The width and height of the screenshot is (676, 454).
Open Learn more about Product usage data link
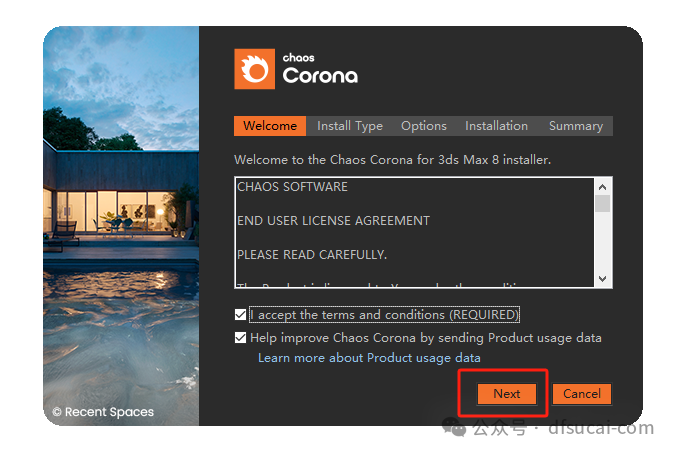[x=369, y=358]
